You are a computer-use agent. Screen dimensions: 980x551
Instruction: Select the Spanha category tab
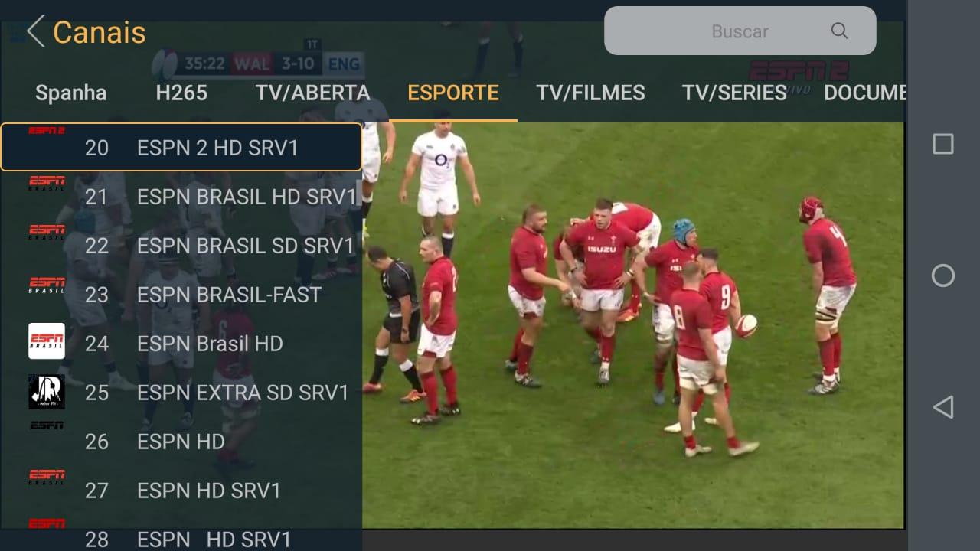click(x=70, y=93)
